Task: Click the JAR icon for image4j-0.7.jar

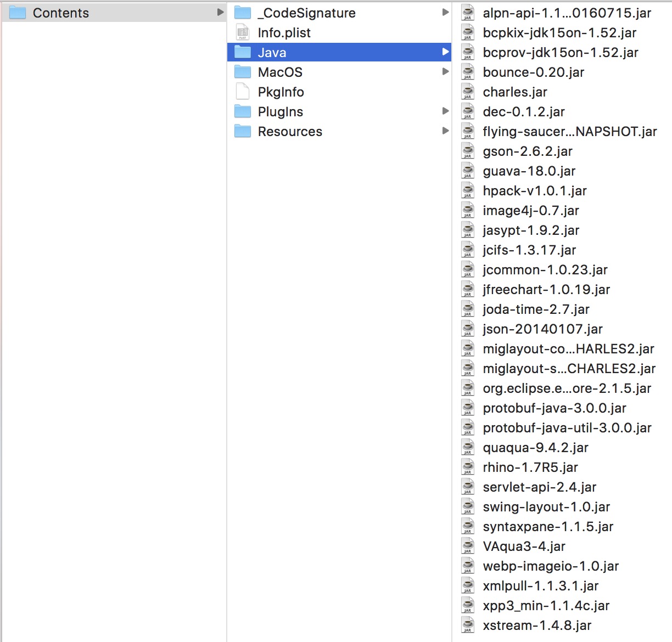Action: point(468,210)
